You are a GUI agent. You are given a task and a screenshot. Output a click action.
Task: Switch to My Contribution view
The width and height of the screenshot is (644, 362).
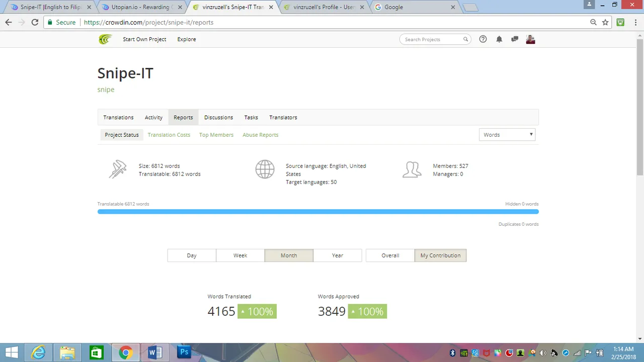click(441, 255)
